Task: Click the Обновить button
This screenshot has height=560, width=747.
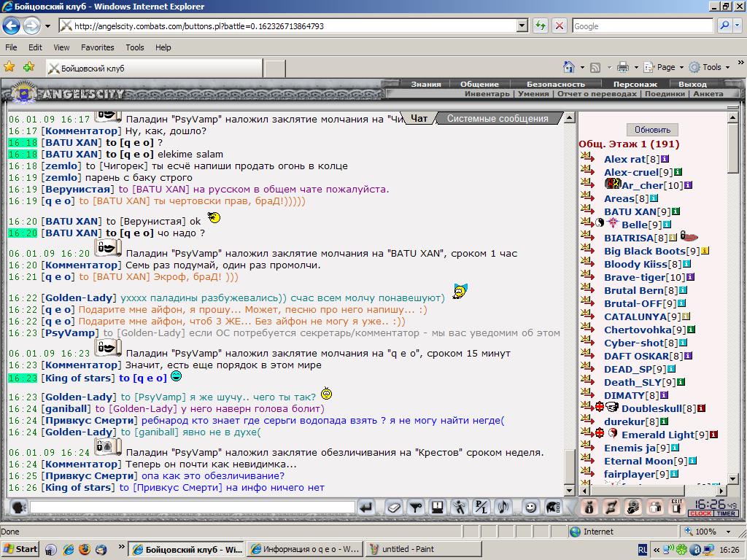Action: [x=652, y=130]
